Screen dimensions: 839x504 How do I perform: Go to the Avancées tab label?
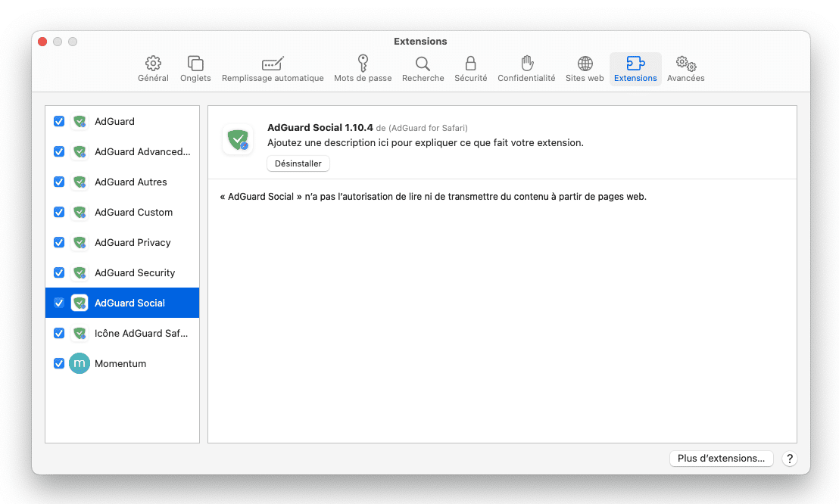click(x=686, y=78)
